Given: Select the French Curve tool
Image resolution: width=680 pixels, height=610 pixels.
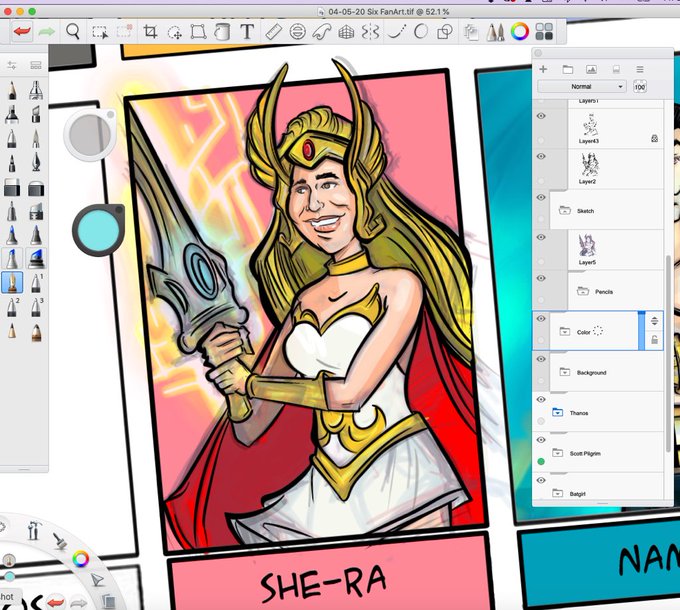Looking at the screenshot, I should point(322,32).
